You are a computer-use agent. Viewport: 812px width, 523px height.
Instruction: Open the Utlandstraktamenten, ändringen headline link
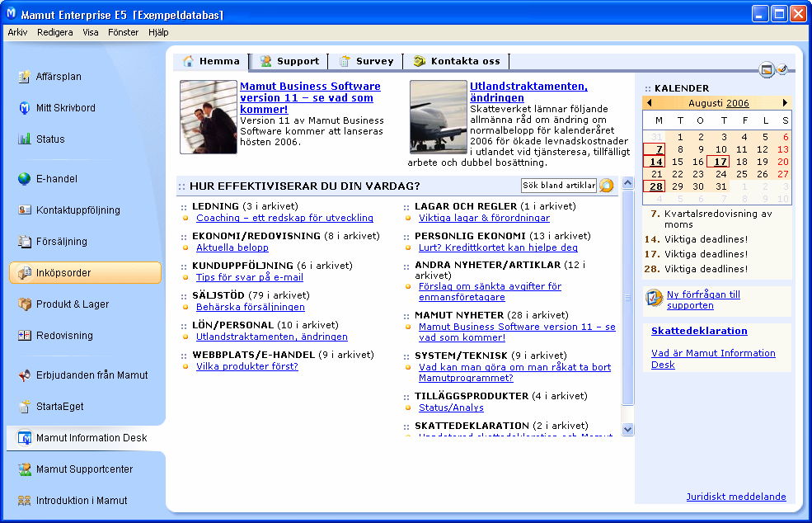tap(528, 92)
